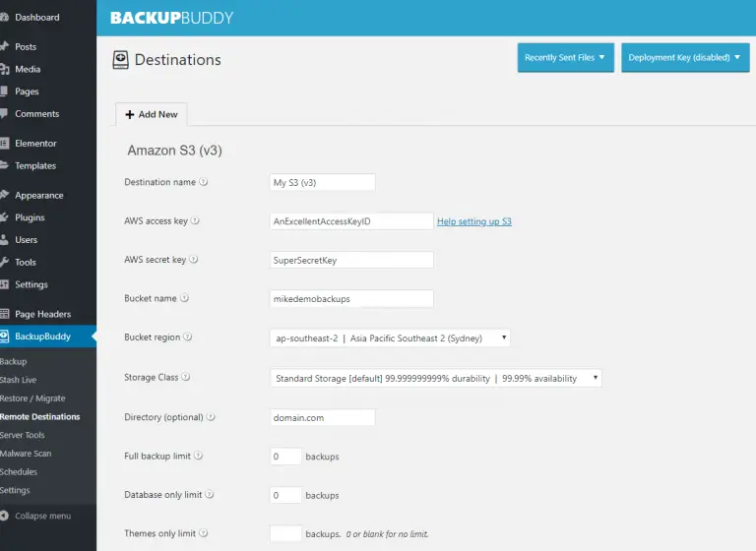Open BackupBuddy Settings submenu item
Image resolution: width=756 pixels, height=551 pixels.
click(x=15, y=490)
